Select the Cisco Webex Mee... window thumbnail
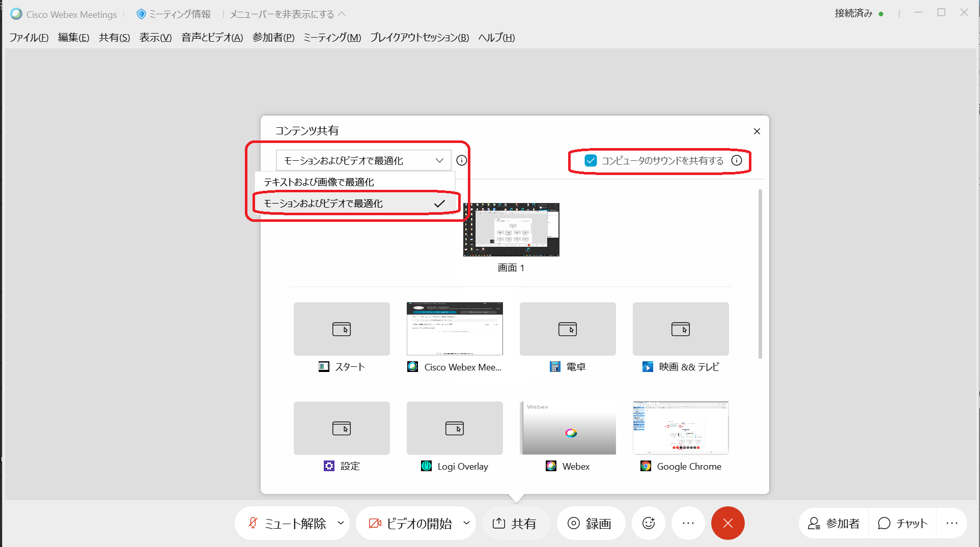 [455, 329]
